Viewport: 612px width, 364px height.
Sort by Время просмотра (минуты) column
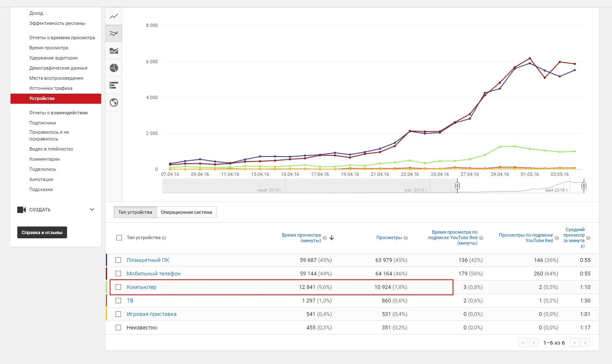302,238
